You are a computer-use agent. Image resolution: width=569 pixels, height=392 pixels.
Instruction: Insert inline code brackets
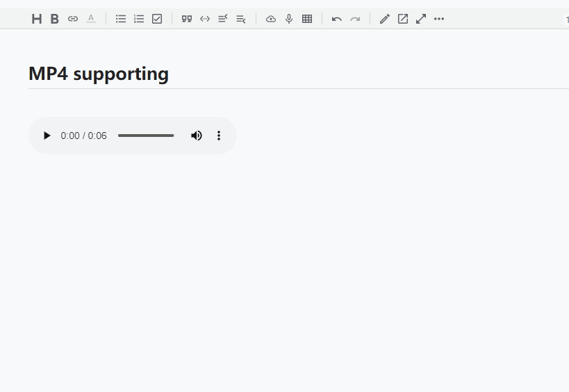click(205, 19)
